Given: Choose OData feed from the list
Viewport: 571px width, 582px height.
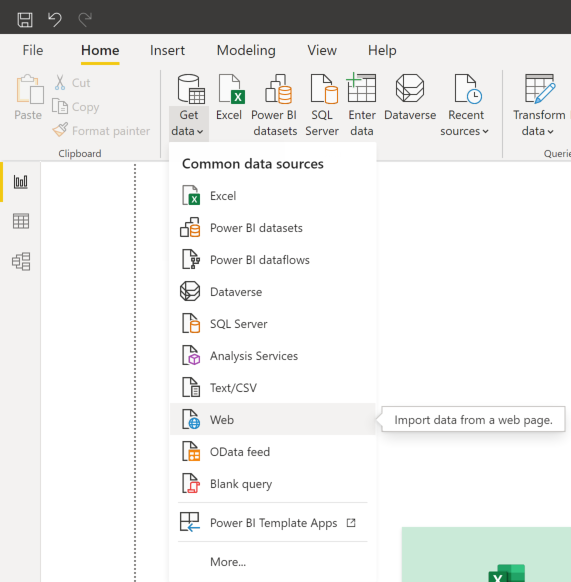Looking at the screenshot, I should (x=273, y=452).
